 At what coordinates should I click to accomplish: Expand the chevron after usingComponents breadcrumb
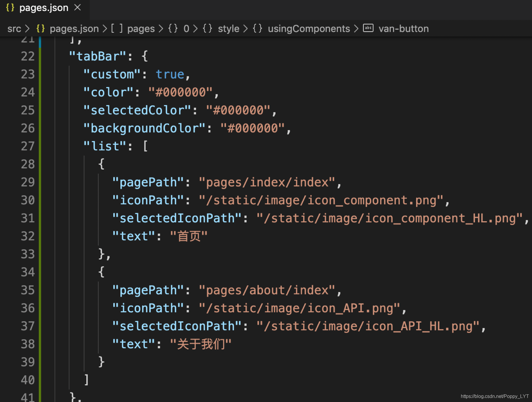point(356,29)
